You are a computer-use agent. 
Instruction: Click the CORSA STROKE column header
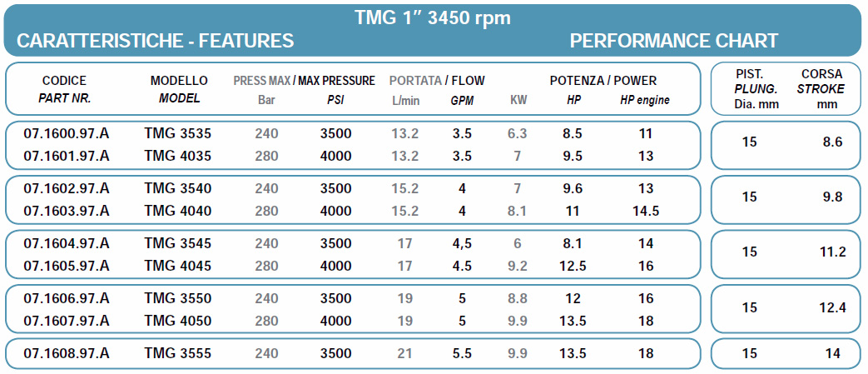(x=821, y=89)
